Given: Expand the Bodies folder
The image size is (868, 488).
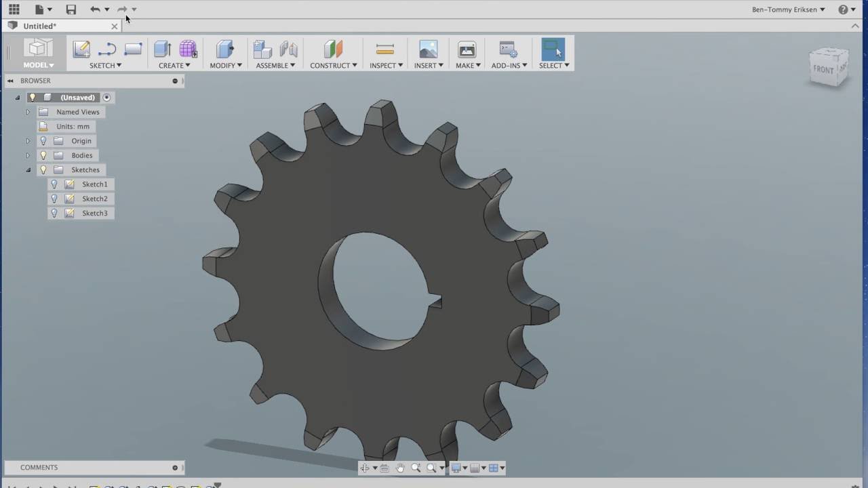Looking at the screenshot, I should pos(28,155).
